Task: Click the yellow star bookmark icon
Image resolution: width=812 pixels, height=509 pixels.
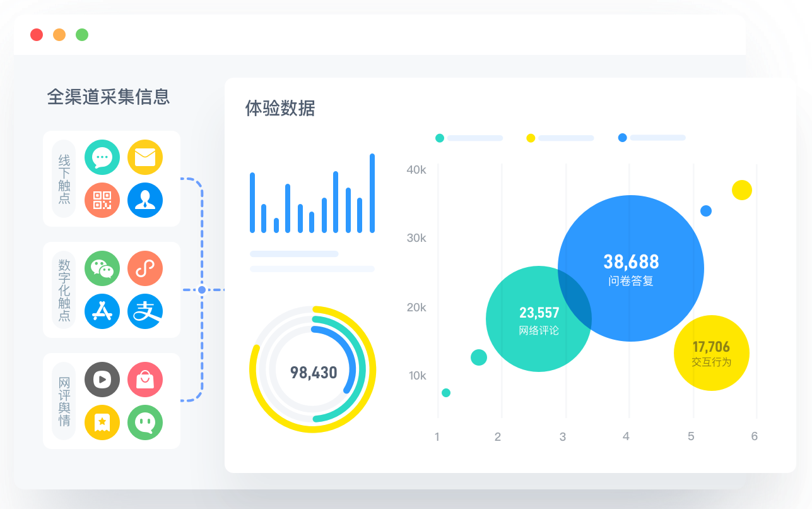Action: tap(102, 422)
